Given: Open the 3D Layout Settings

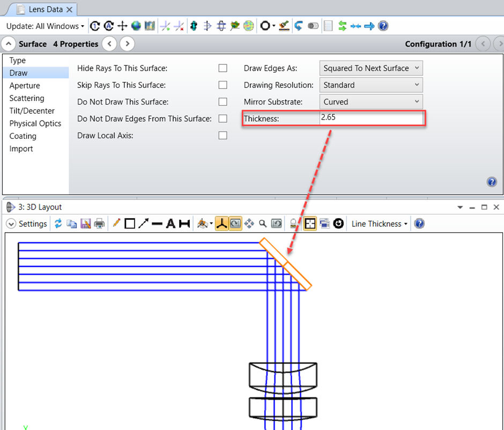Looking at the screenshot, I should click(27, 224).
